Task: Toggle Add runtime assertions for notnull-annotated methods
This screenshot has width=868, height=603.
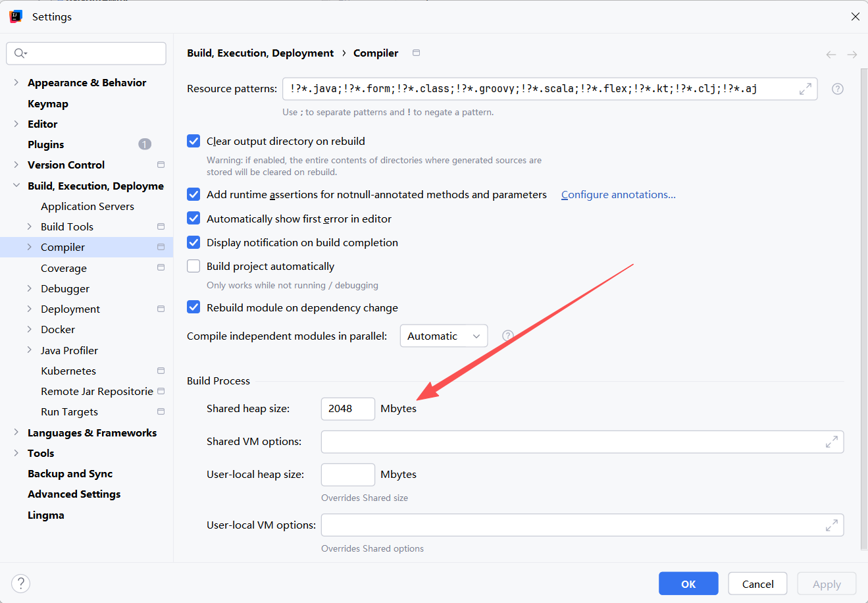Action: (x=193, y=194)
